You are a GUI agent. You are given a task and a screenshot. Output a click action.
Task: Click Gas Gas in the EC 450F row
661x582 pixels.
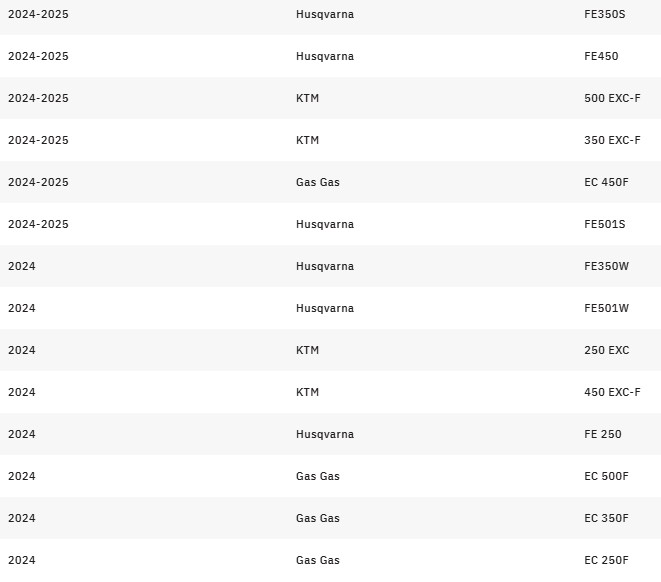317,183
